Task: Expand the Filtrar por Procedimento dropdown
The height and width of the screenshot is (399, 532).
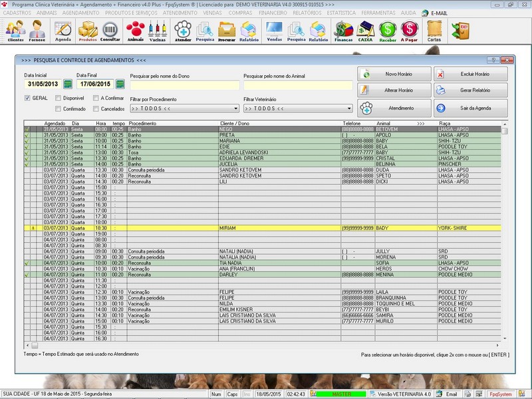Action: point(236,108)
